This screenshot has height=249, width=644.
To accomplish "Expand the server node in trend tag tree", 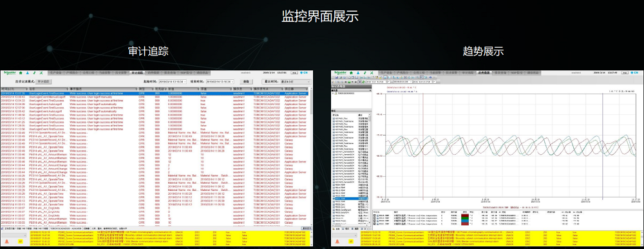I will click(333, 94).
